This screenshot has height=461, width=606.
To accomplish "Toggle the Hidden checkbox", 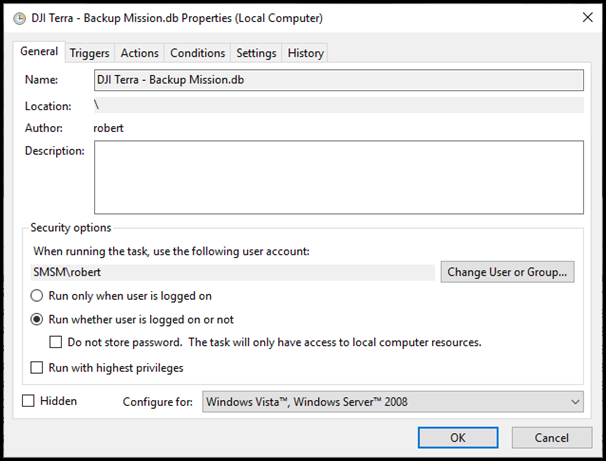I will click(x=28, y=401).
